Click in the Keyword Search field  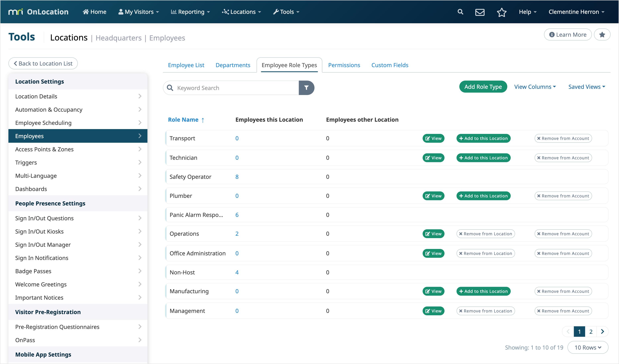click(236, 88)
